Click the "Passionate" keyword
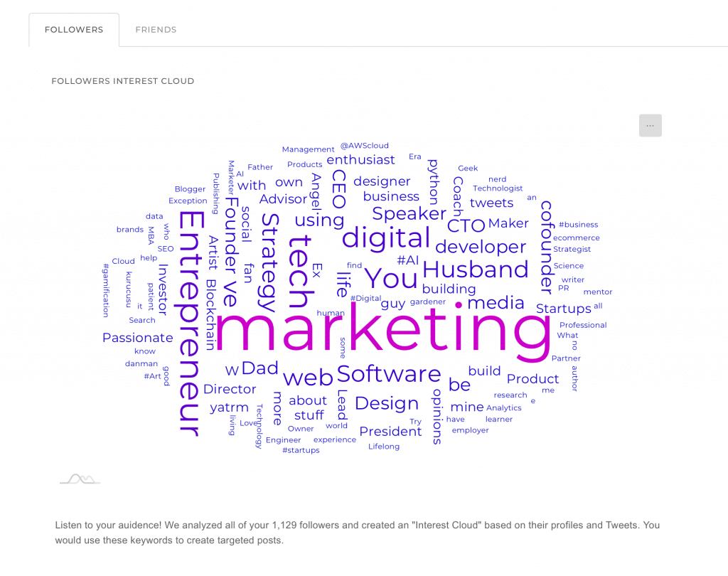Viewport: 728px width, 576px height. coord(137,338)
